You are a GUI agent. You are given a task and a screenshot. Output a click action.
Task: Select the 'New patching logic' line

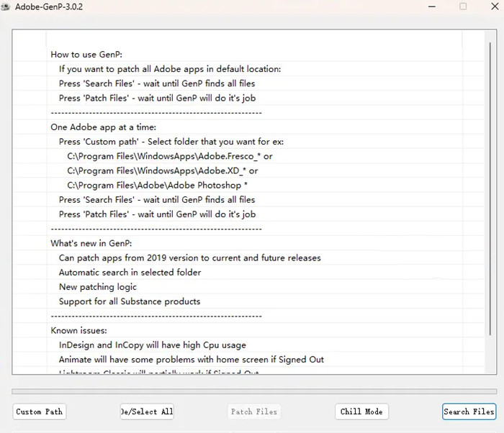[98, 287]
